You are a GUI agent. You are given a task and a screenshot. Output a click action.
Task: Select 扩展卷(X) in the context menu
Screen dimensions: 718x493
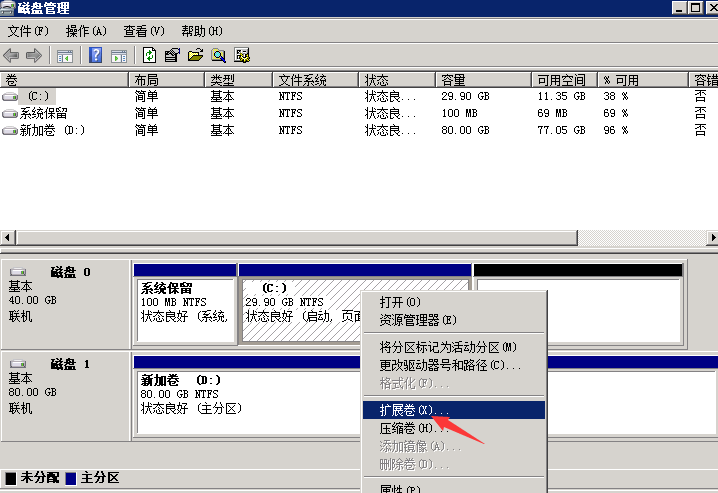tap(414, 410)
